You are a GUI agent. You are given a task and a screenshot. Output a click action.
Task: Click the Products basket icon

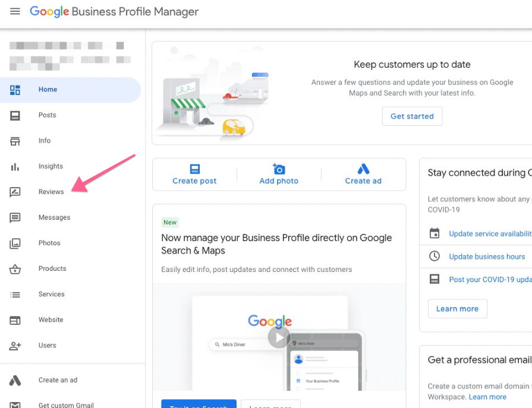(x=15, y=268)
